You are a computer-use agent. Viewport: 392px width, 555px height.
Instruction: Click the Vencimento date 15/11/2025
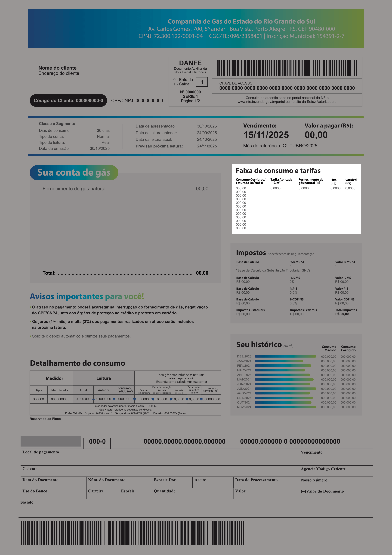(266, 135)
